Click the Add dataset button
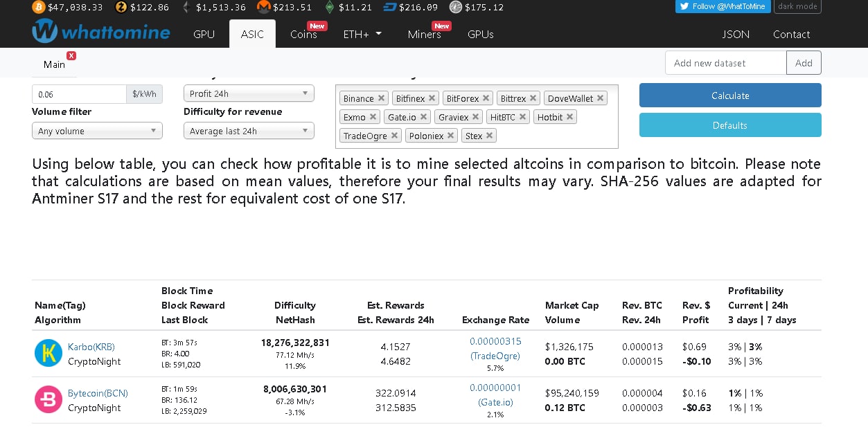Image resolution: width=868 pixels, height=427 pixels. (x=804, y=63)
